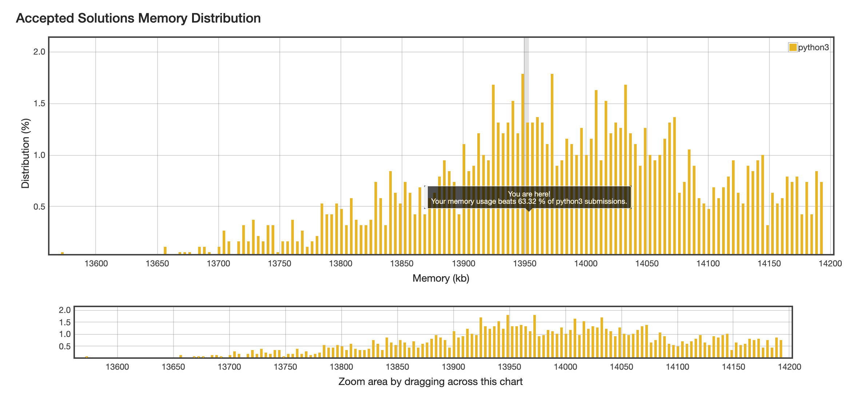Click the 'Zoom area by dragging' caption text
868x393 pixels.
pyautogui.click(x=430, y=382)
